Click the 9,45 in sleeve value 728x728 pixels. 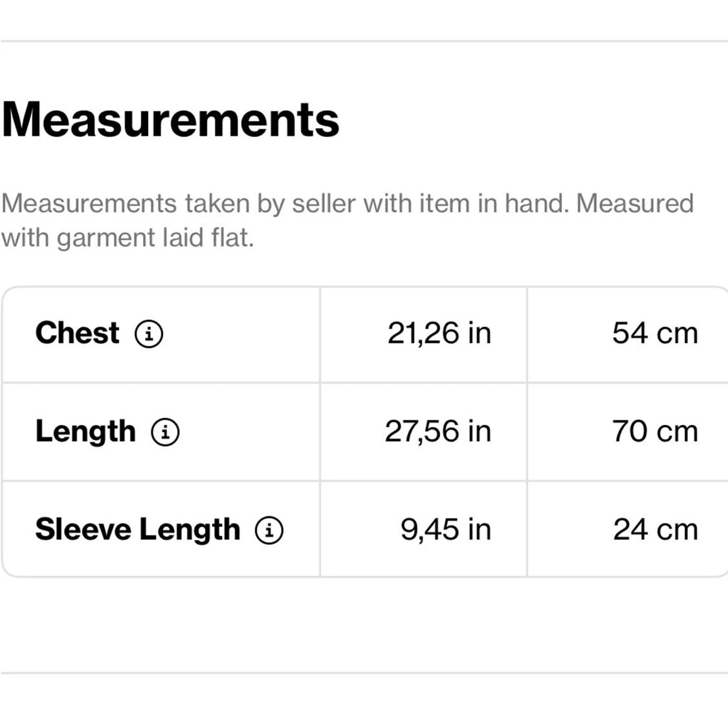[x=445, y=529]
